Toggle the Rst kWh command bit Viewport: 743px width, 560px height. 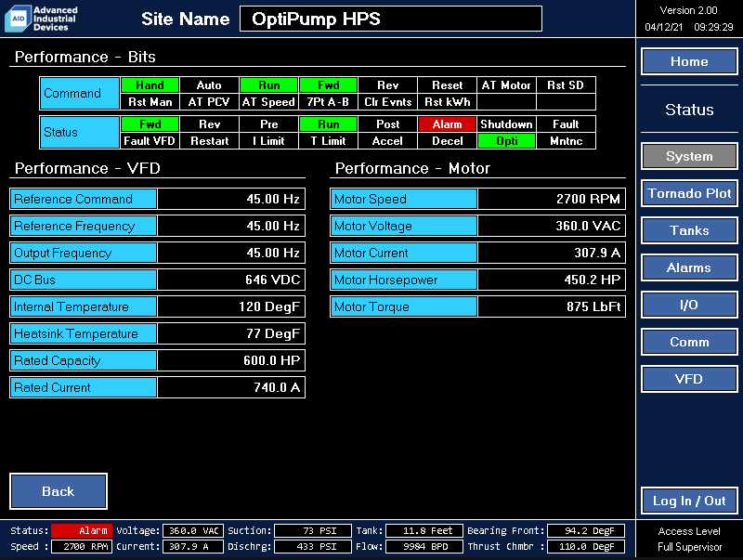[x=447, y=102]
